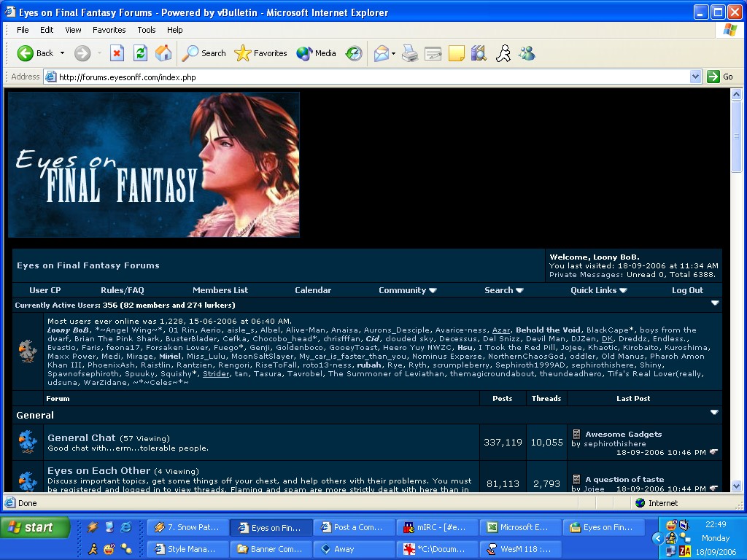Expand the Quick Links dropdown

coord(598,290)
